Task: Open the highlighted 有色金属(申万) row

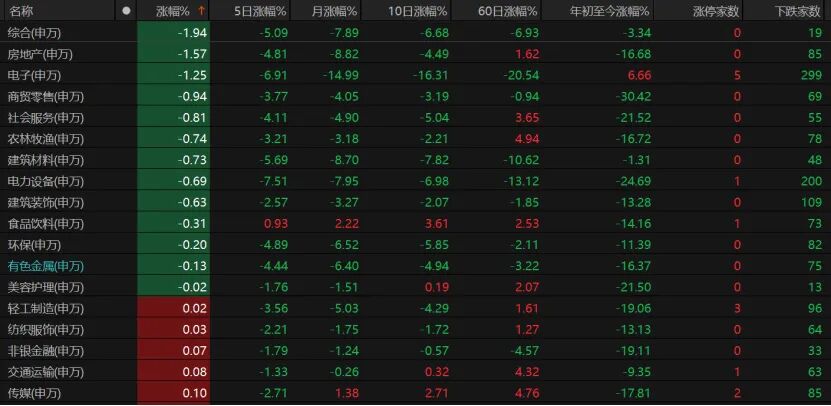Action: (46, 266)
